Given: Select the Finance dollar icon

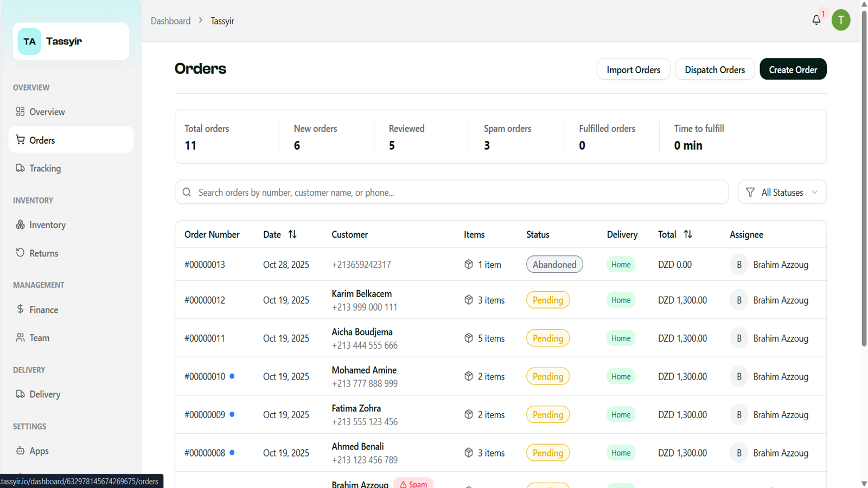Looking at the screenshot, I should pos(20,310).
